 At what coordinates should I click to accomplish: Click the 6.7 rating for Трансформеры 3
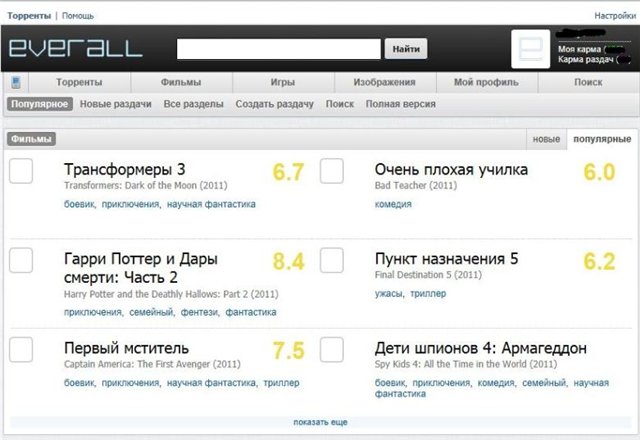pos(289,172)
